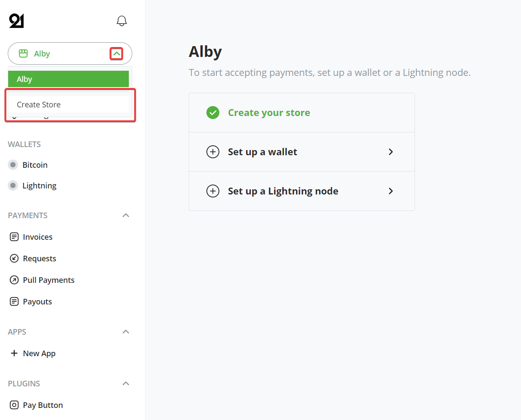
Task: Click the green Create your store checkmark
Action: coord(213,113)
